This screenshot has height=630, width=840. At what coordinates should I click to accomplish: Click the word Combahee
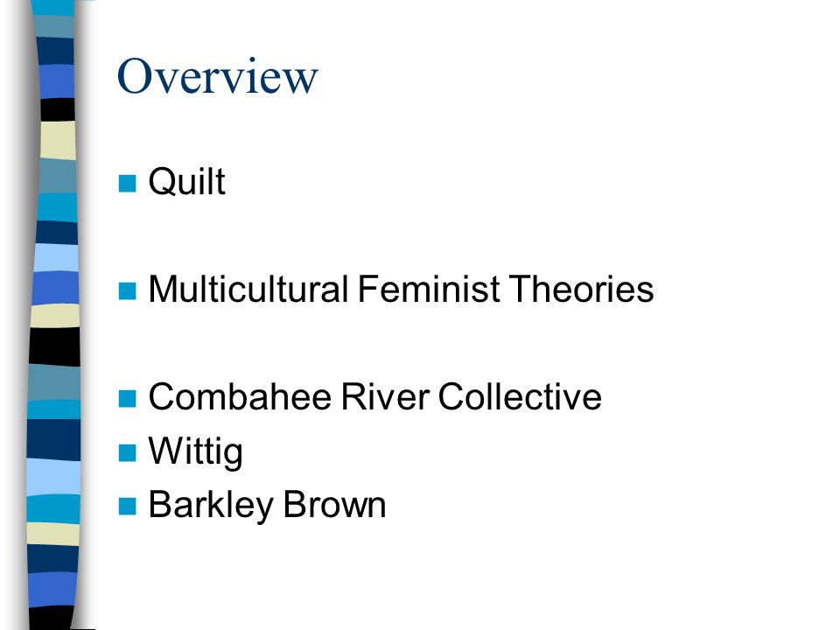tap(240, 397)
